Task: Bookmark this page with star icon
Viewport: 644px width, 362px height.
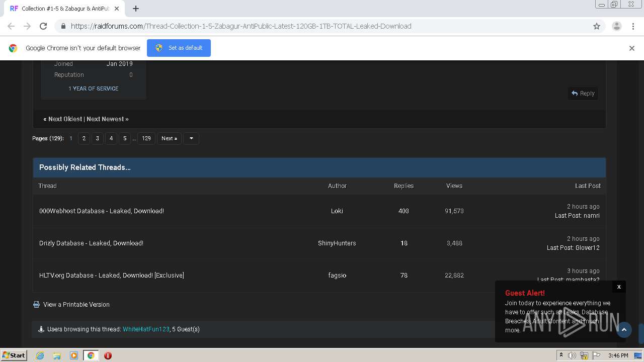Action: click(597, 26)
